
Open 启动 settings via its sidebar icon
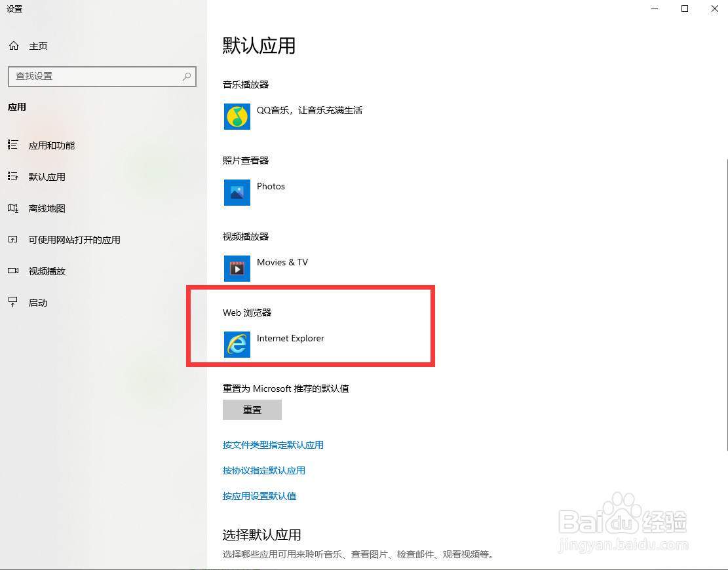14,302
